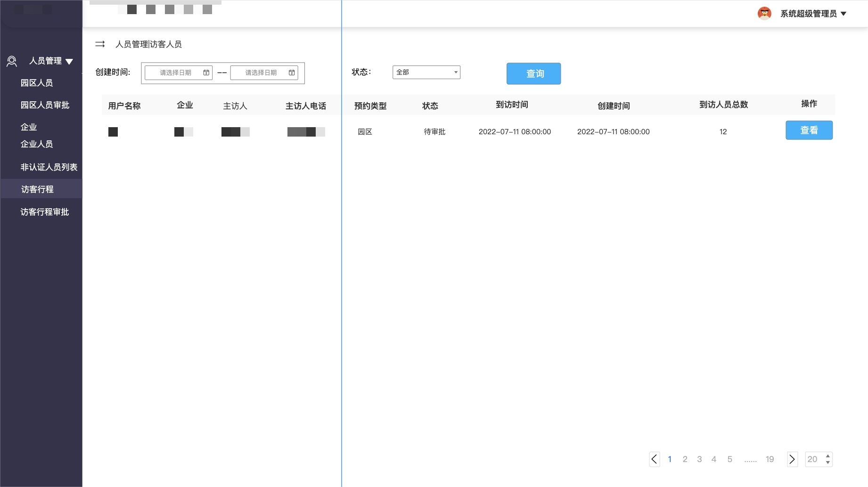868x487 pixels.
Task: Click the 用户名称 column header
Action: coord(124,106)
